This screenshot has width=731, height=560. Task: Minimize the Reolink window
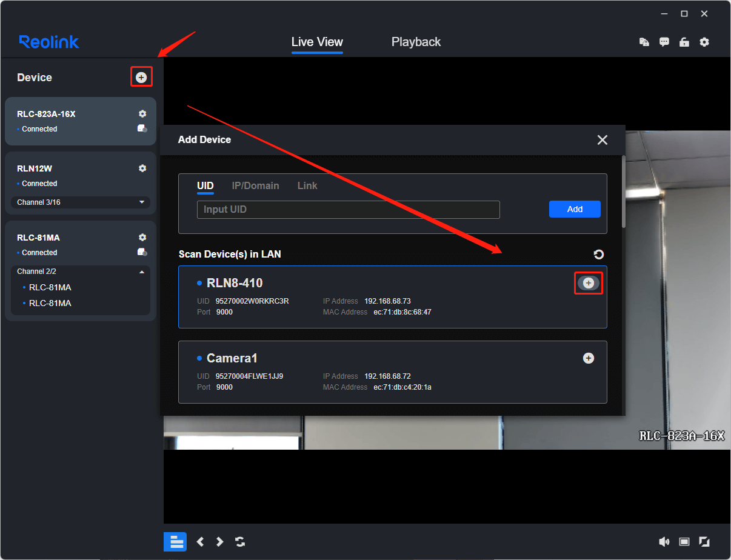664,13
